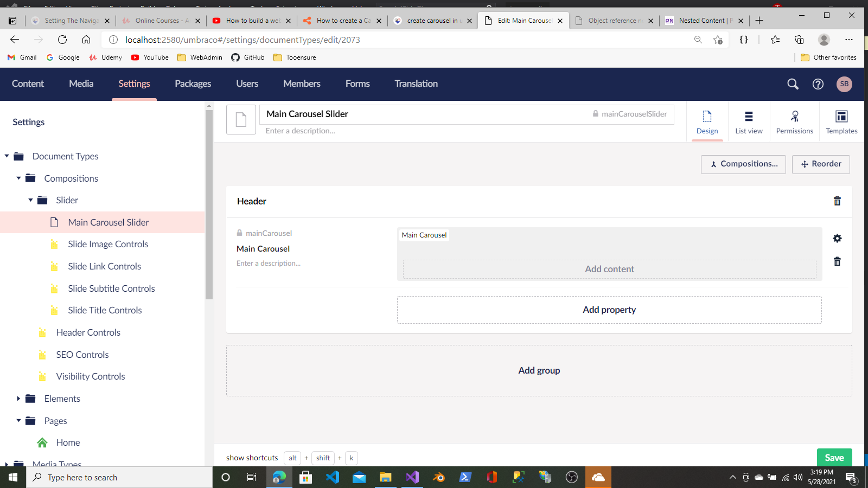Open the Packages section
868x488 pixels.
[x=193, y=84]
